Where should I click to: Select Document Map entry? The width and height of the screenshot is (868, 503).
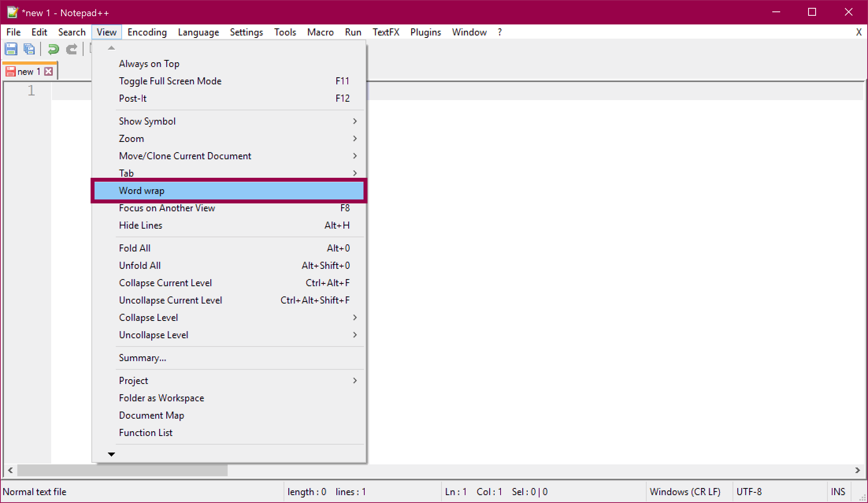(x=152, y=415)
